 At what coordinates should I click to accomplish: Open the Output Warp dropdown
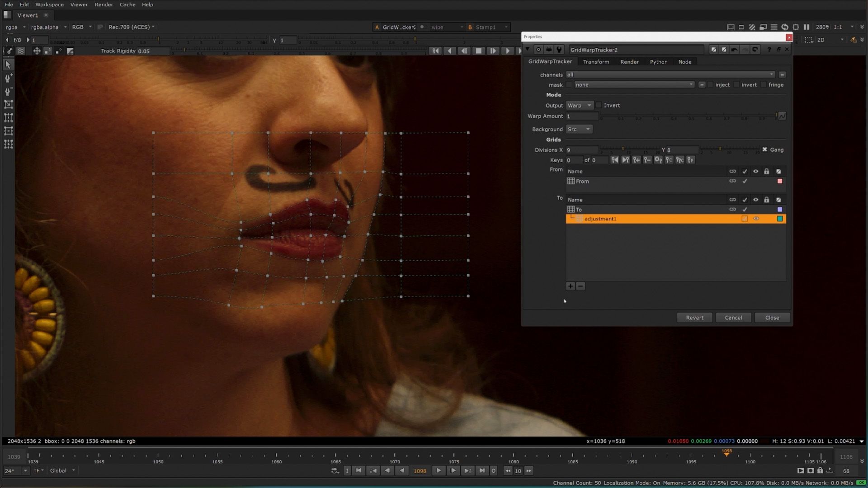point(580,105)
